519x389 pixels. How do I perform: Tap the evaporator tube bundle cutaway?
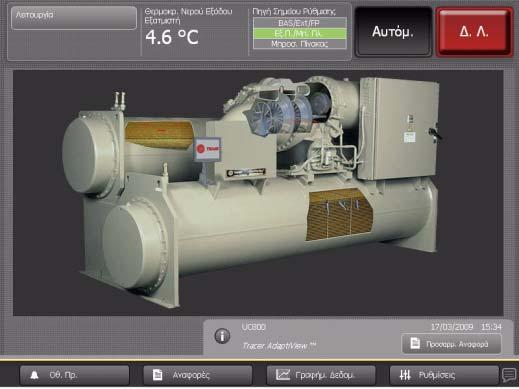click(339, 214)
